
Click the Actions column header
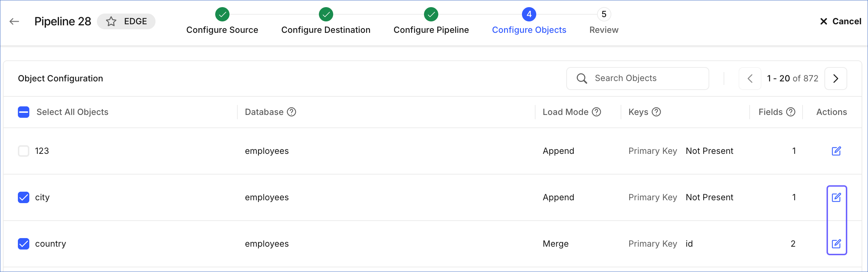coord(832,112)
